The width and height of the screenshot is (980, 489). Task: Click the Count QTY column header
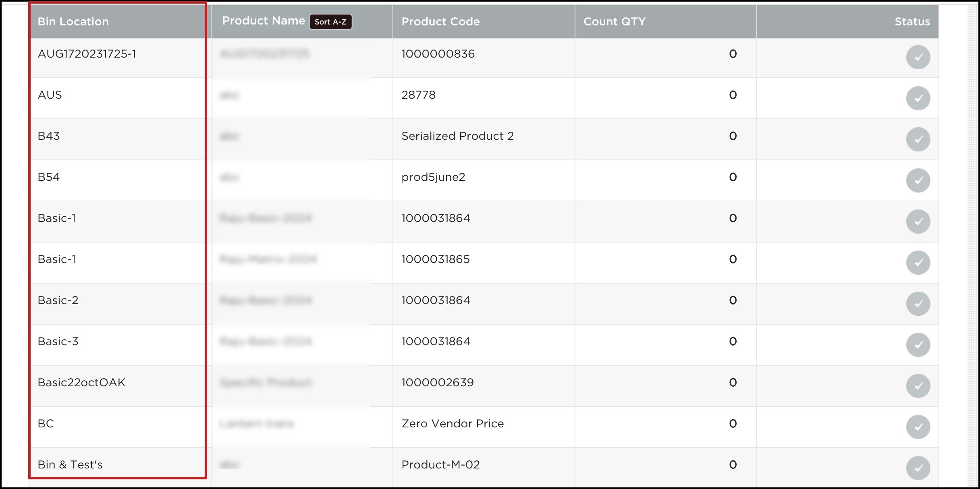(x=614, y=22)
